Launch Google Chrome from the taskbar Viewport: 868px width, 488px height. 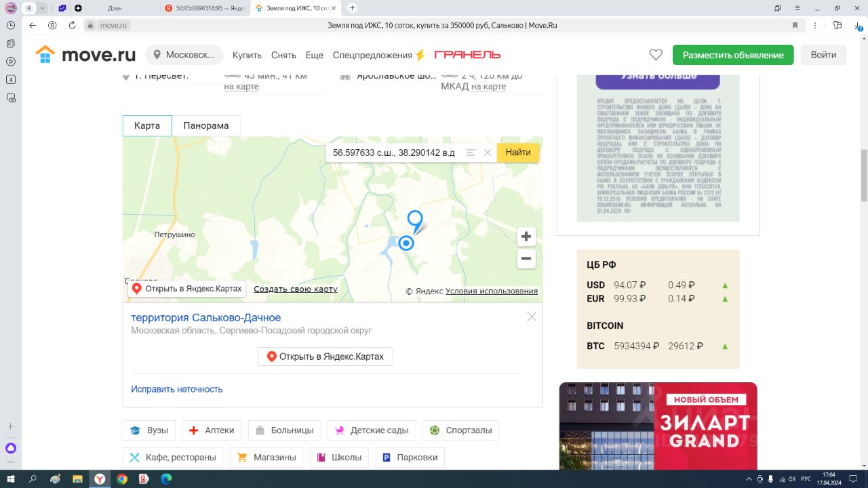point(122,479)
